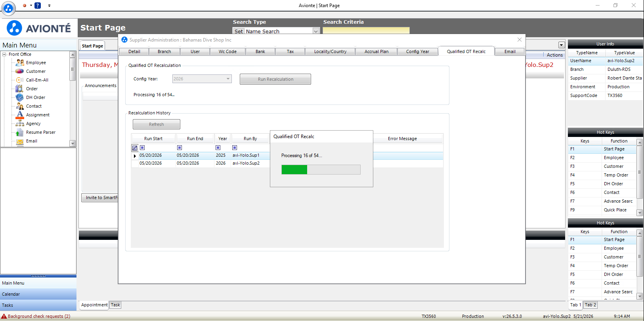Viewport: 644px width, 321px height.
Task: Collapse the Front Office tree node
Action: click(x=4, y=54)
